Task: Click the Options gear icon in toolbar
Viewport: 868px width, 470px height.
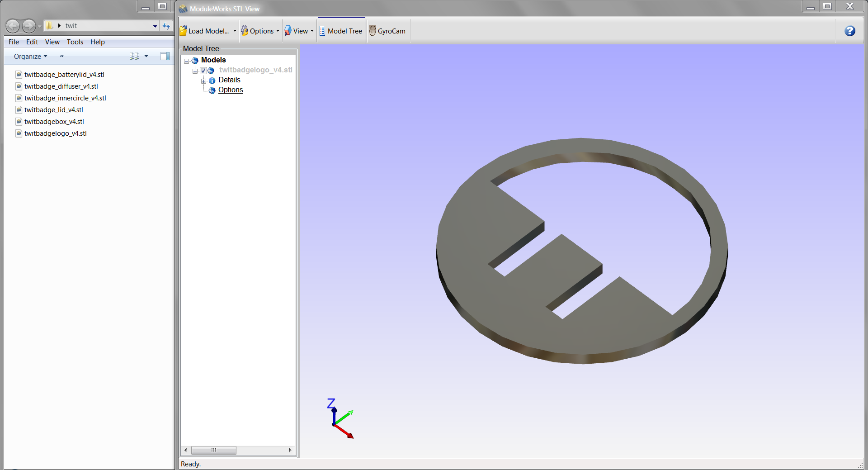Action: tap(245, 31)
